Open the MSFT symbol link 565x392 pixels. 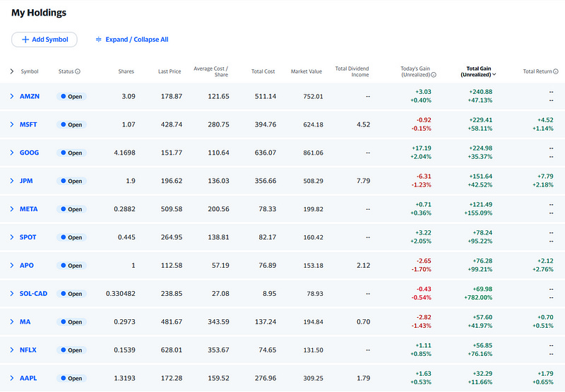tap(28, 124)
